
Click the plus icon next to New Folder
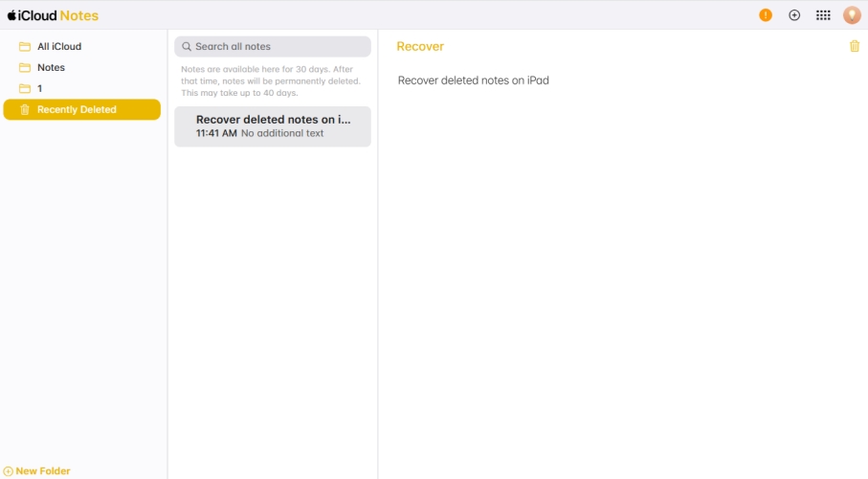[9, 471]
